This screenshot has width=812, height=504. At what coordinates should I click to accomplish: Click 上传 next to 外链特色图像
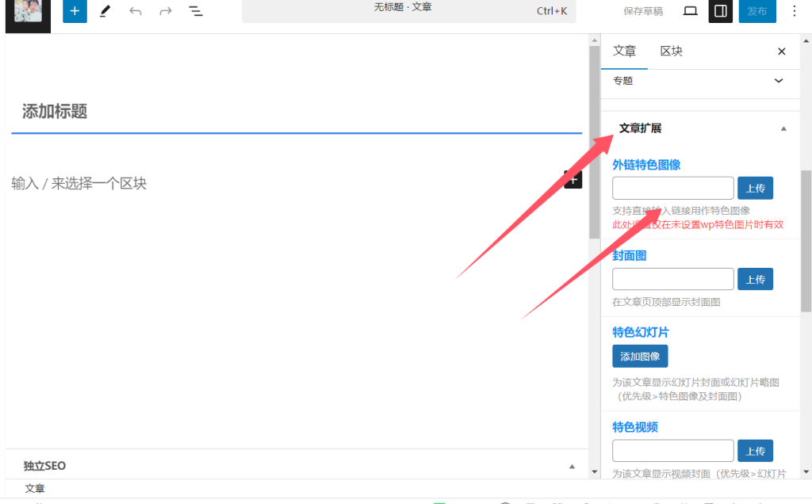coord(755,189)
